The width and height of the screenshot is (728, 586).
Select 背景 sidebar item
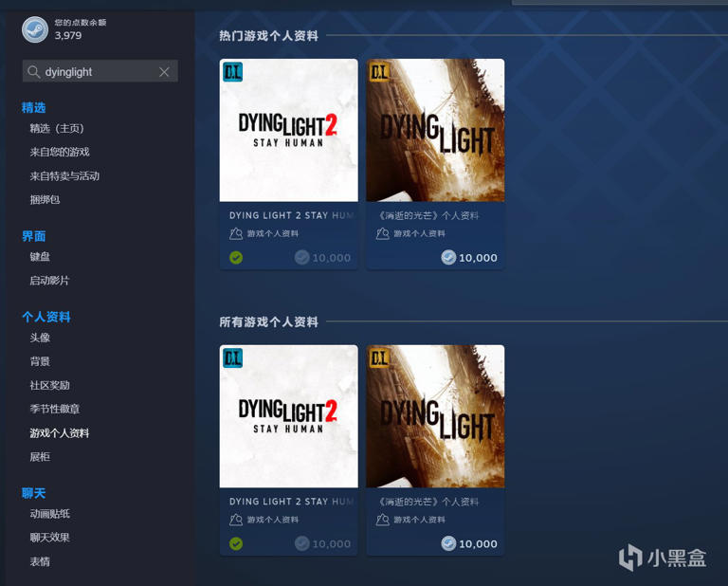(40, 361)
